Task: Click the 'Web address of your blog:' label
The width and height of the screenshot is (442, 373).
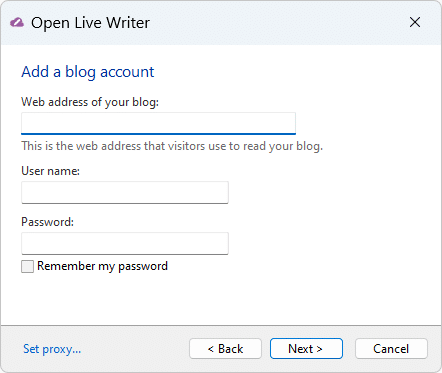Action: (x=90, y=102)
